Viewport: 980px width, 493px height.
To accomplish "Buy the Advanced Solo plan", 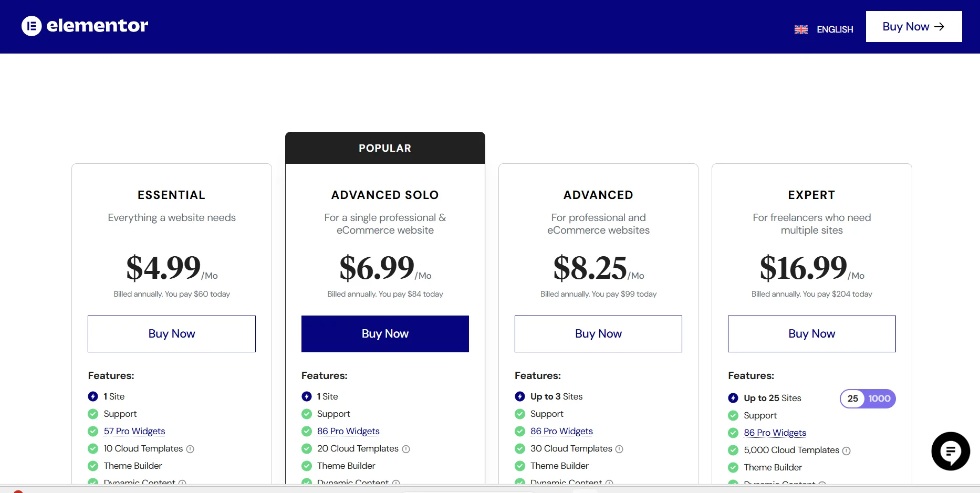I will [x=385, y=334].
